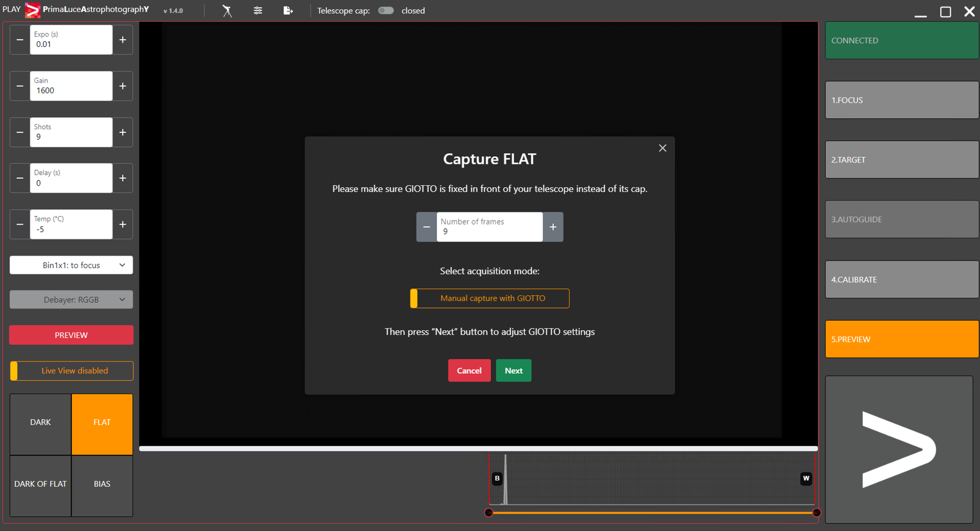Click the histogram black point B marker
This screenshot has height=531, width=980.
(497, 478)
